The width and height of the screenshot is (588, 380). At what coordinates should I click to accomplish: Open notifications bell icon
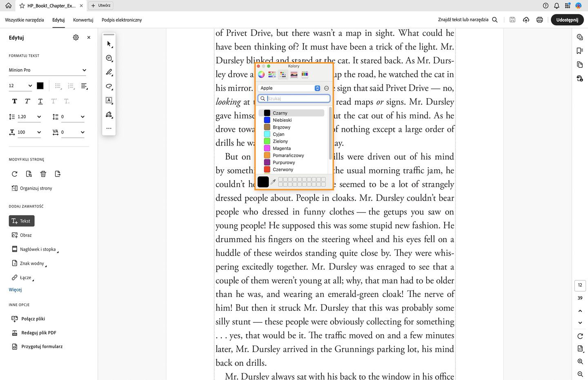[557, 6]
